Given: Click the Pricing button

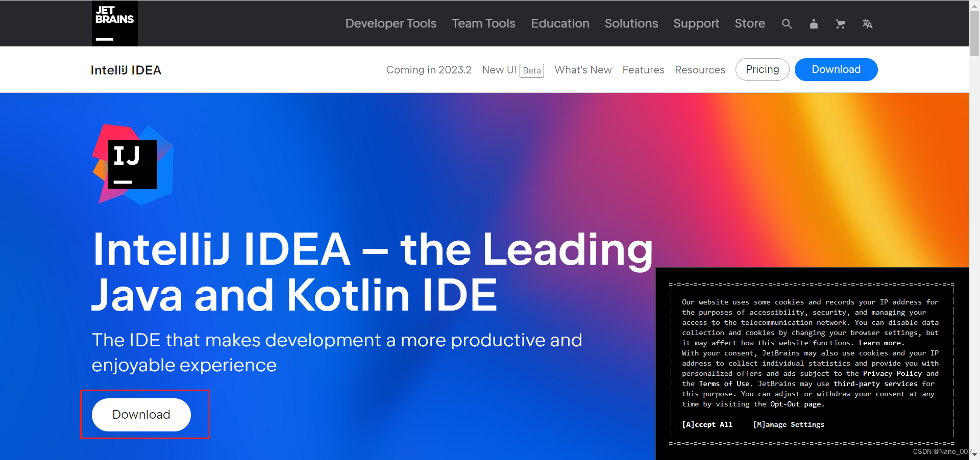Looking at the screenshot, I should click(x=763, y=69).
